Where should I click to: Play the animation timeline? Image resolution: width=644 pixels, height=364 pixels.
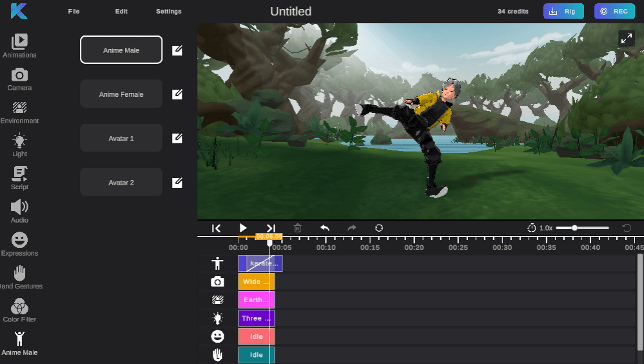point(243,228)
